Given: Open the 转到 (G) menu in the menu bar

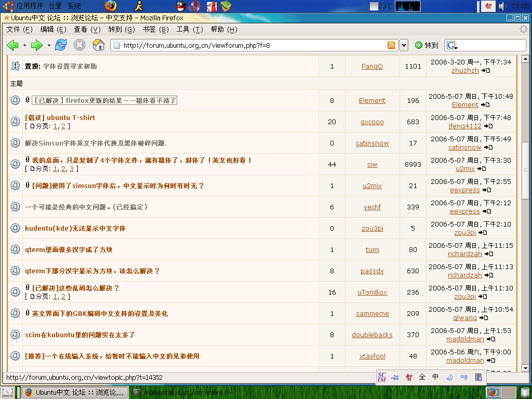Looking at the screenshot, I should [x=122, y=30].
